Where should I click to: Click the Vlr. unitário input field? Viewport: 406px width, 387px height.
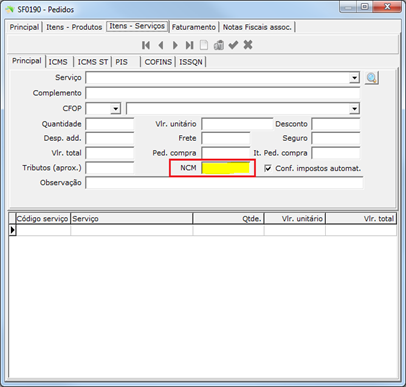[237, 124]
